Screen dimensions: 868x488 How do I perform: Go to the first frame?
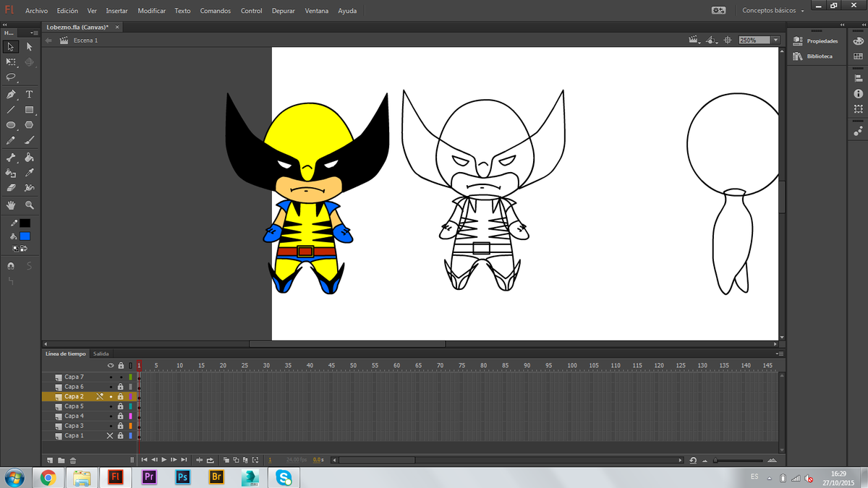(x=144, y=460)
